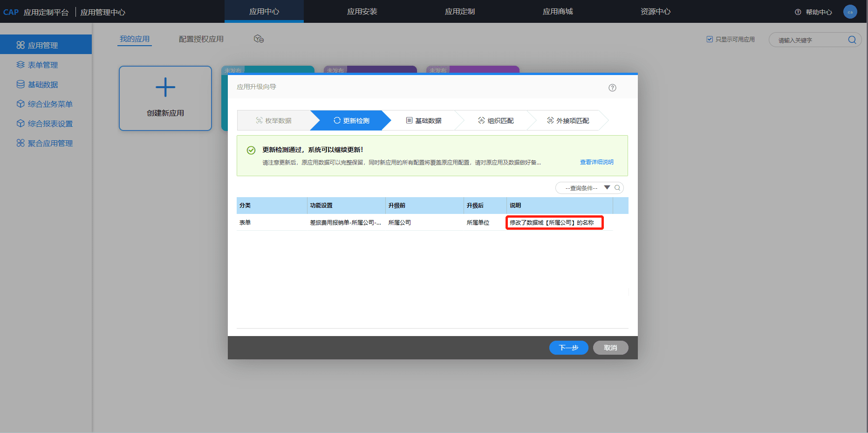The image size is (868, 433).
Task: Click the user avatar icon
Action: click(850, 12)
